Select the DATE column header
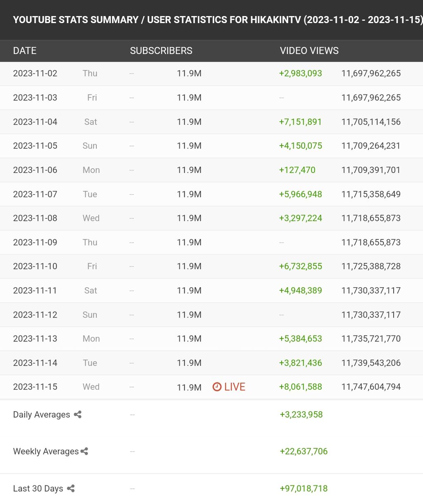This screenshot has width=423, height=504. click(25, 51)
